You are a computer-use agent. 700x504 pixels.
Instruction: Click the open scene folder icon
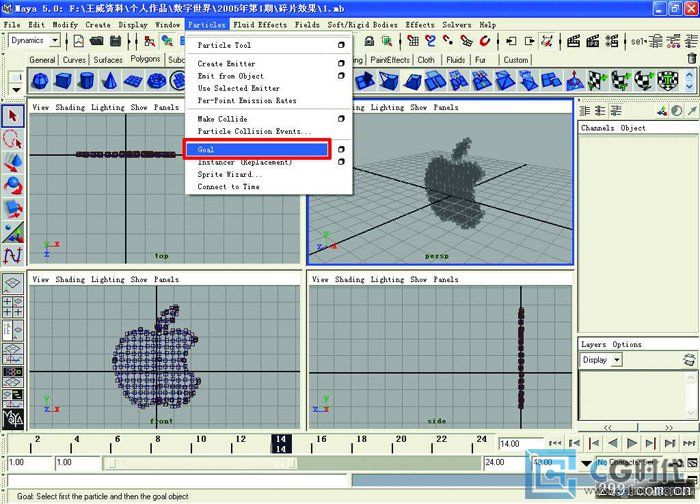point(96,42)
